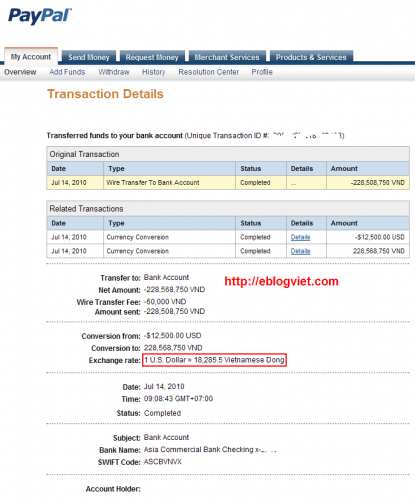Image resolution: width=415 pixels, height=500 pixels.
Task: Click the Amount sent value -228,508,750 VND
Action: point(174,311)
